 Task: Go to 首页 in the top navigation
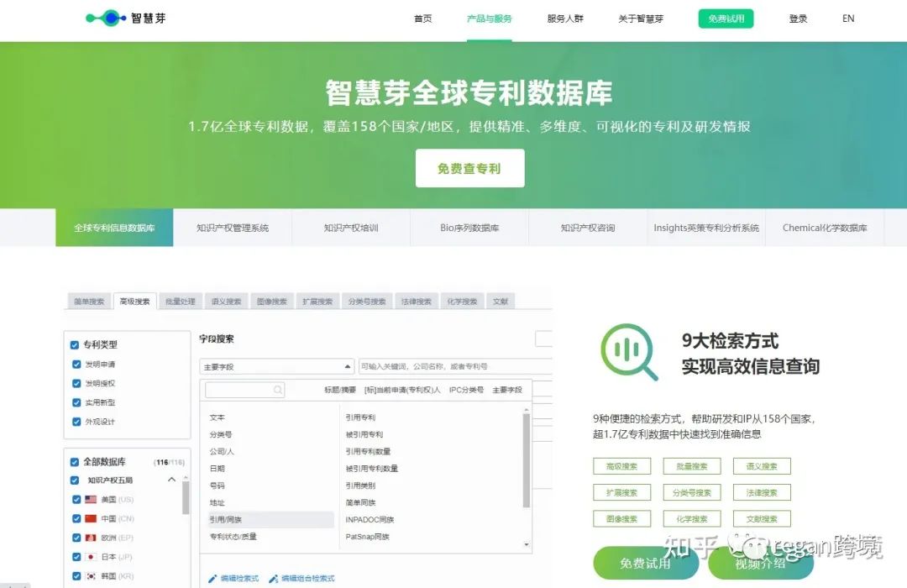pos(422,18)
